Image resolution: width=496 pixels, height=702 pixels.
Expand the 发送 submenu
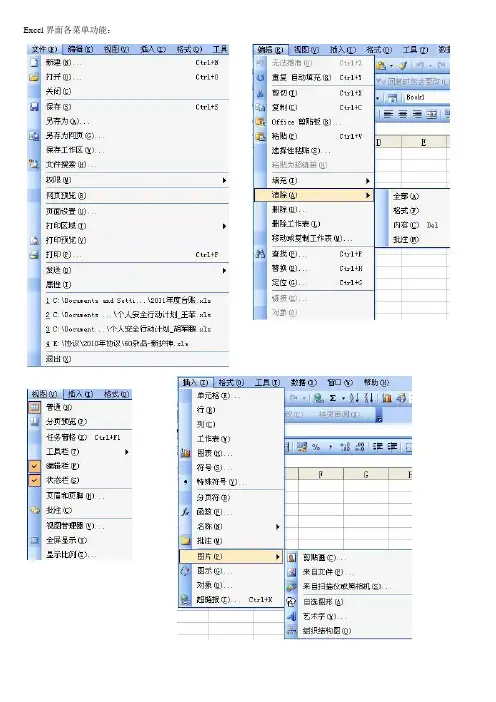click(x=225, y=270)
